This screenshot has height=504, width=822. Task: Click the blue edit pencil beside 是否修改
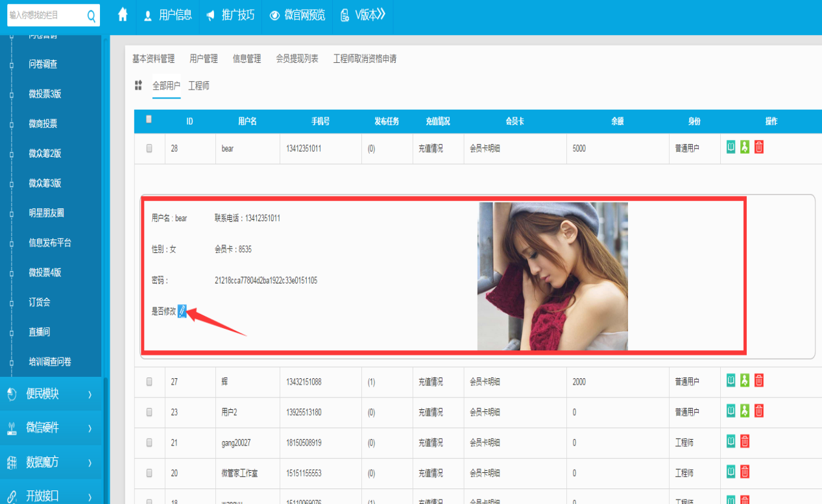pos(182,311)
